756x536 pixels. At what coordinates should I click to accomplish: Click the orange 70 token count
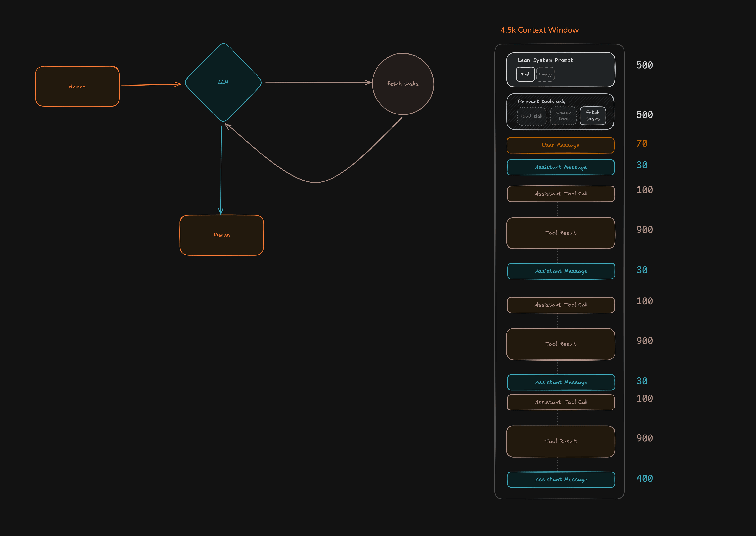coord(642,144)
